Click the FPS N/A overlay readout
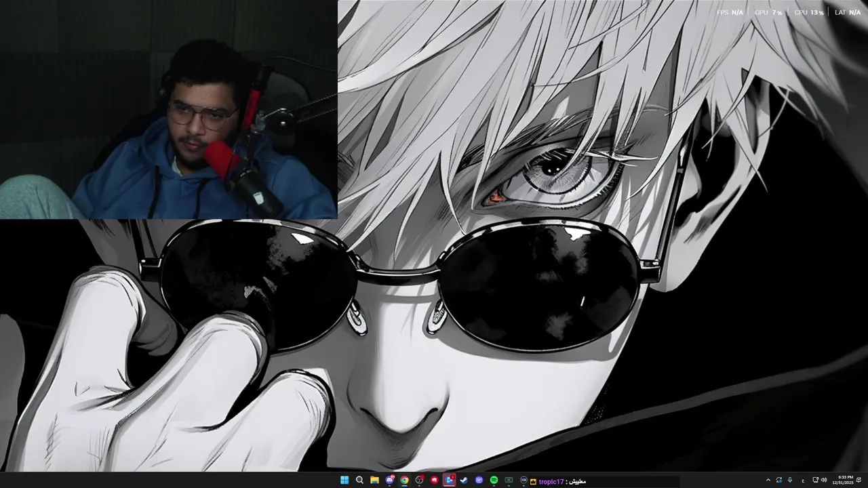The image size is (868, 488). point(730,12)
